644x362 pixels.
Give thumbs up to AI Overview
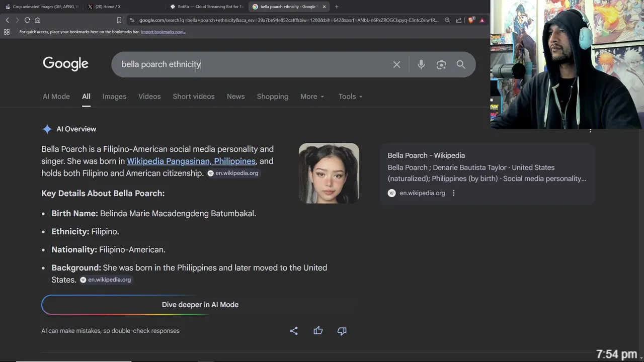[318, 331]
